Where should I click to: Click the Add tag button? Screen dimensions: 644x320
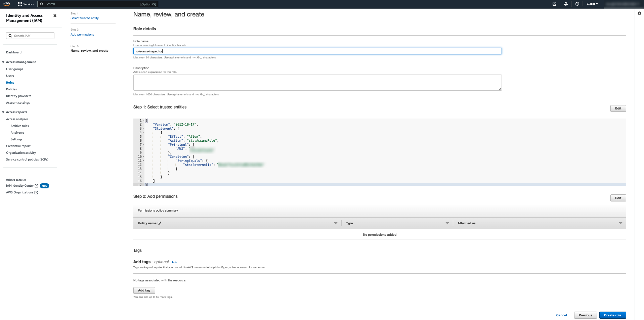(x=144, y=290)
